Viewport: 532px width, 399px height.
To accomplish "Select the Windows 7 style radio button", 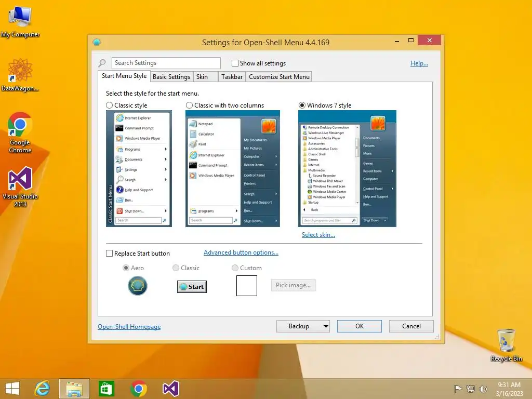I will coord(302,105).
